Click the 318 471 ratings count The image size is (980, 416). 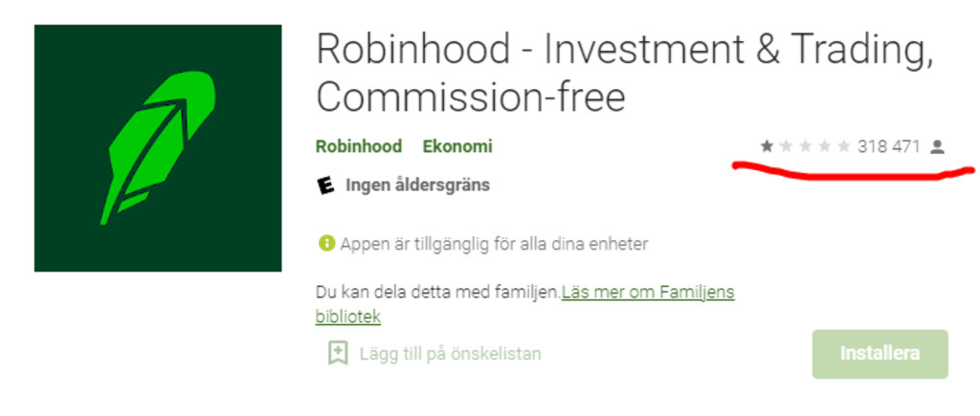(x=888, y=146)
